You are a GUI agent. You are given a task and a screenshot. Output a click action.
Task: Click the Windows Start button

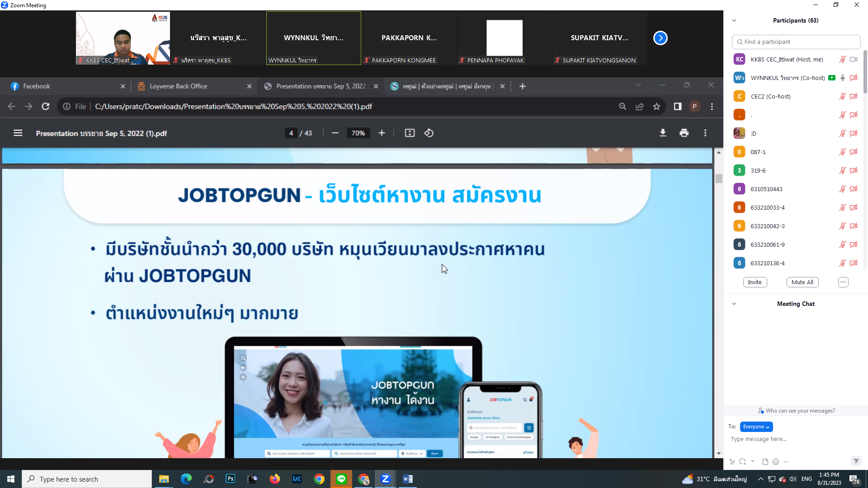coord(11,479)
